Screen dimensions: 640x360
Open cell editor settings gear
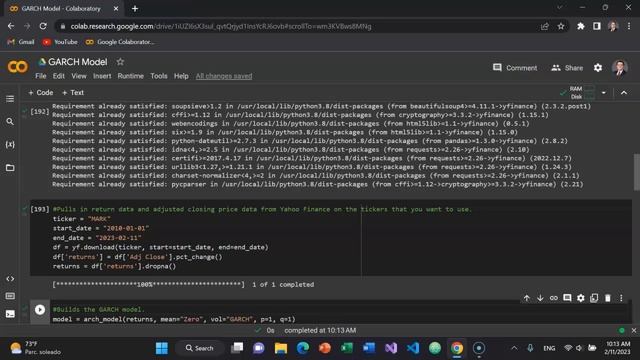click(x=580, y=298)
